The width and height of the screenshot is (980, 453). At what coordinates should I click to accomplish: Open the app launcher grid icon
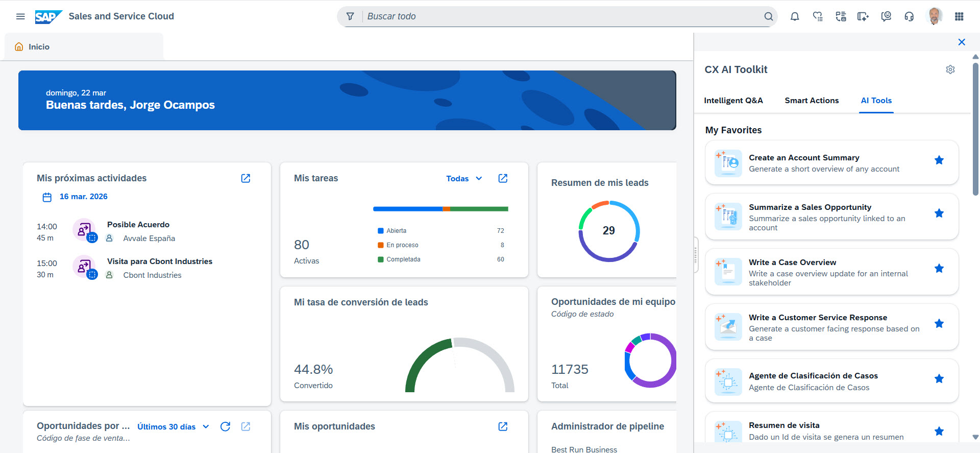click(959, 16)
